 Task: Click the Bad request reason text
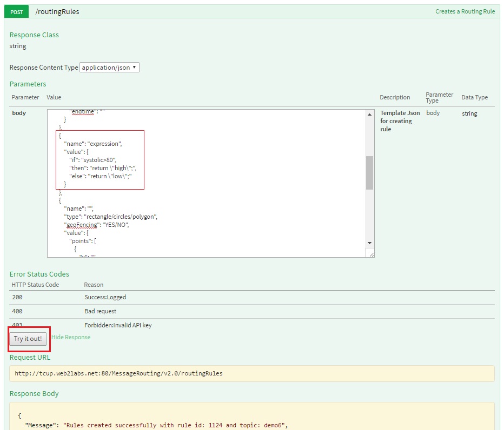coord(100,311)
